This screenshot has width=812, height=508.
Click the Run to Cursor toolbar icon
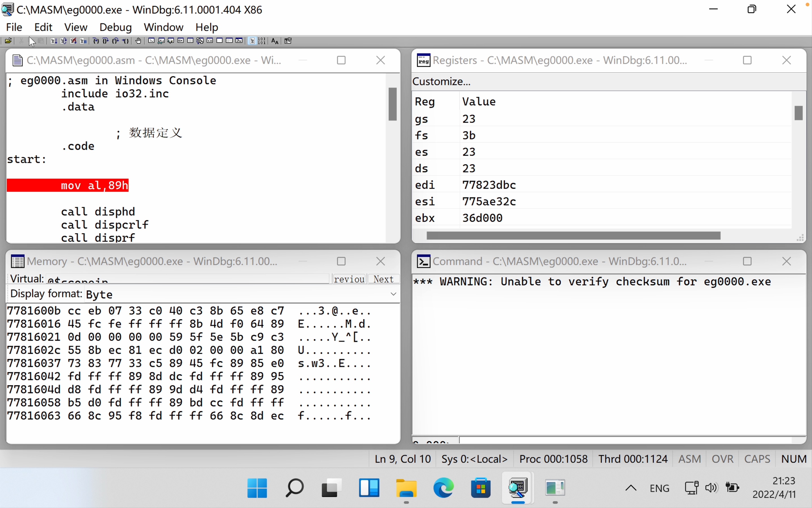coord(125,41)
